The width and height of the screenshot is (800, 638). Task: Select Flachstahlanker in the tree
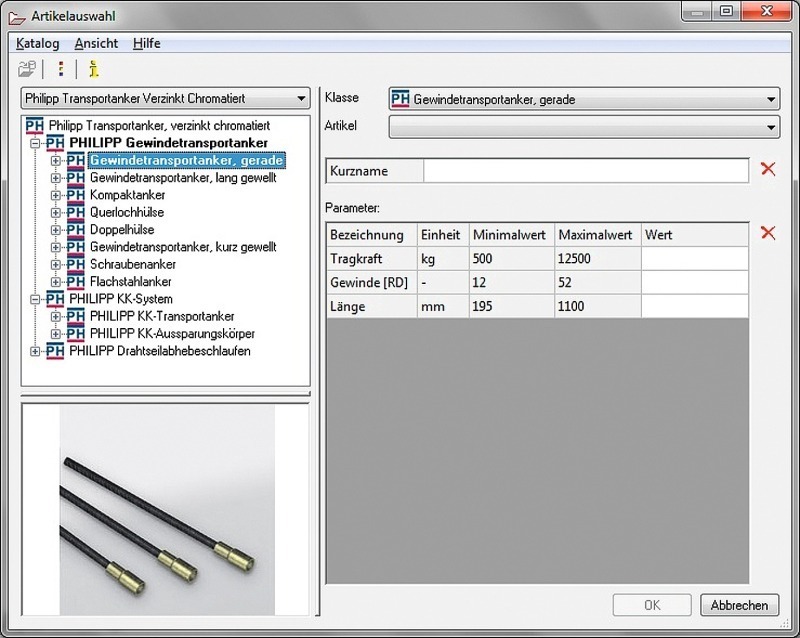tap(131, 282)
